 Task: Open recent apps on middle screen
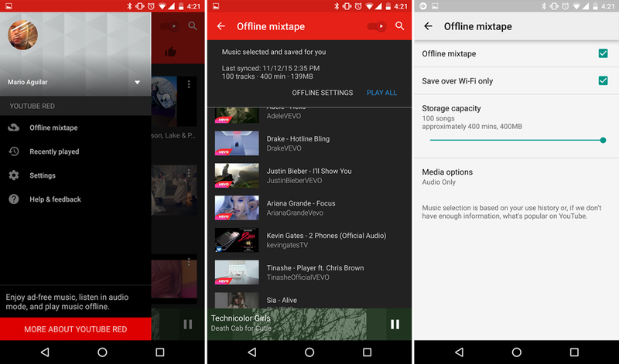367,352
